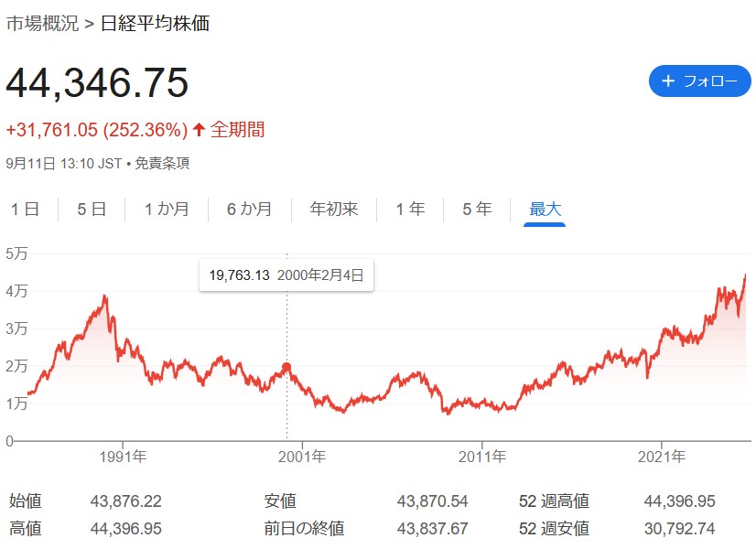The width and height of the screenshot is (756, 549).
Task: Select the 最大 maximum range tab
Action: click(545, 210)
